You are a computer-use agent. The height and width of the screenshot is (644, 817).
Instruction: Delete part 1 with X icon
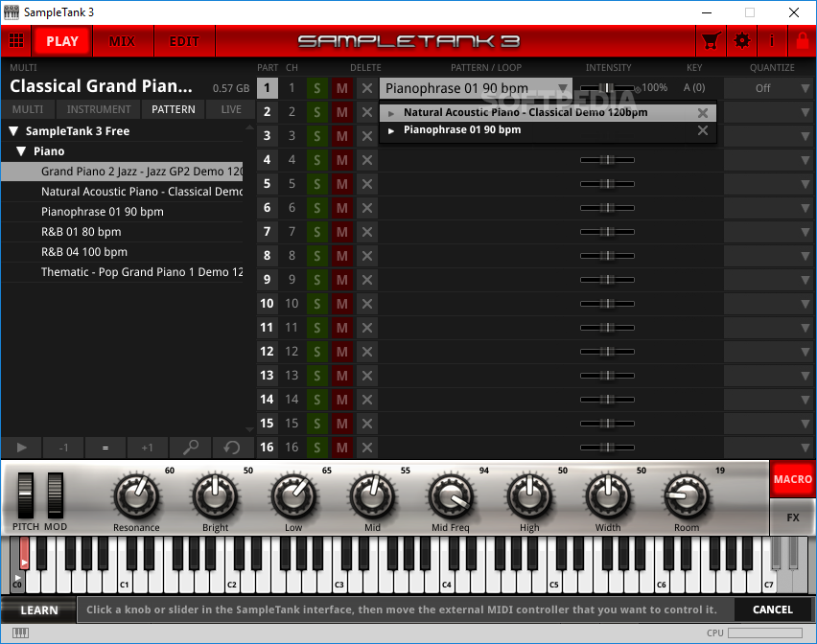(367, 88)
